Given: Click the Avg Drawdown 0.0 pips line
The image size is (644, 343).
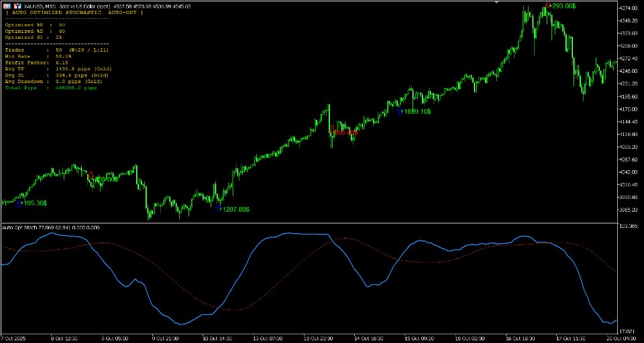Looking at the screenshot, I should coord(54,82).
